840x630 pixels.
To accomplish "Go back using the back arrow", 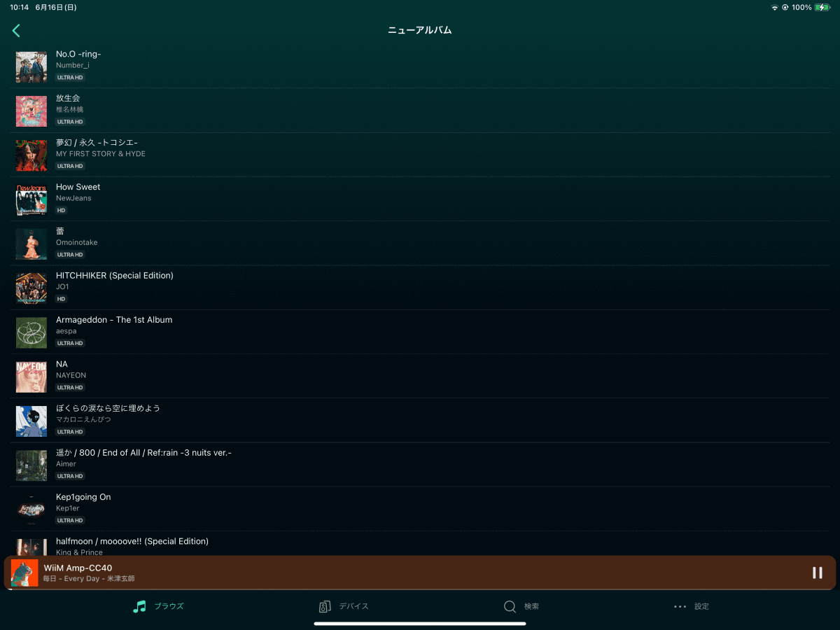I will 16,30.
